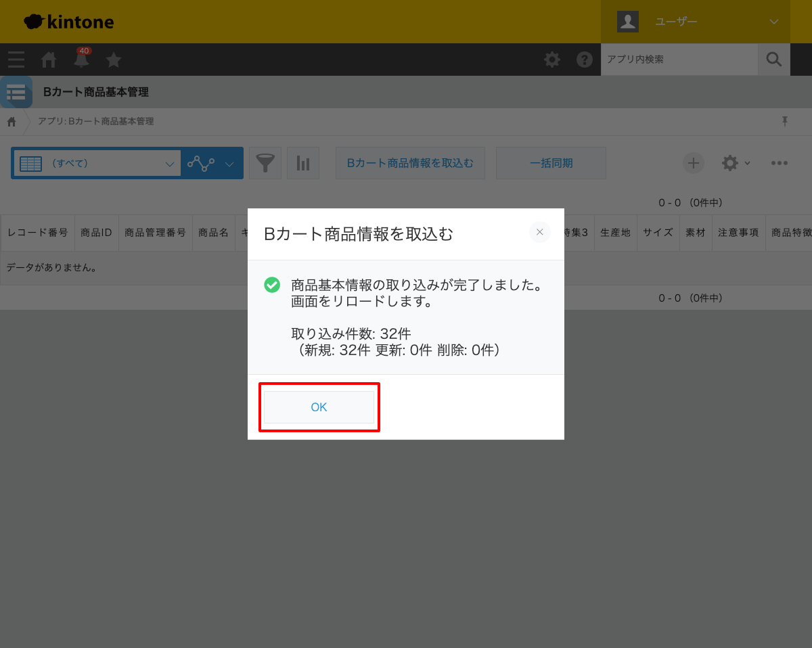Open the help question mark icon

pyautogui.click(x=584, y=60)
